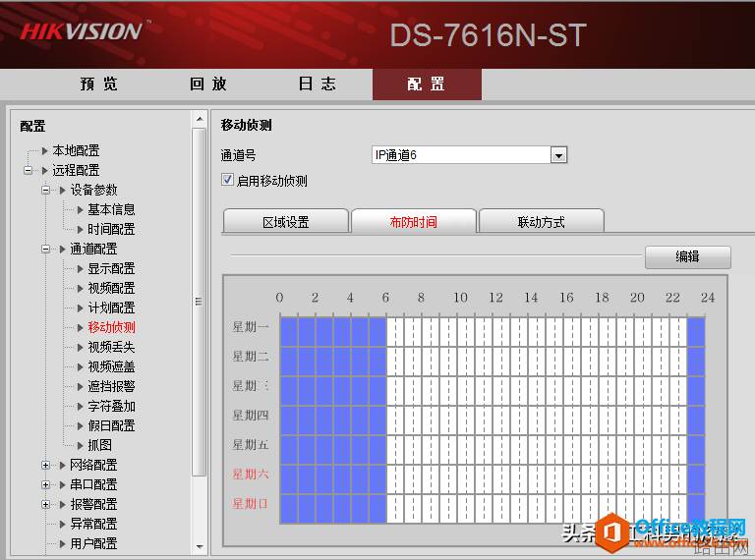This screenshot has height=560, width=755.
Task: Click the sidebar scrollbar thumb
Action: click(199, 303)
